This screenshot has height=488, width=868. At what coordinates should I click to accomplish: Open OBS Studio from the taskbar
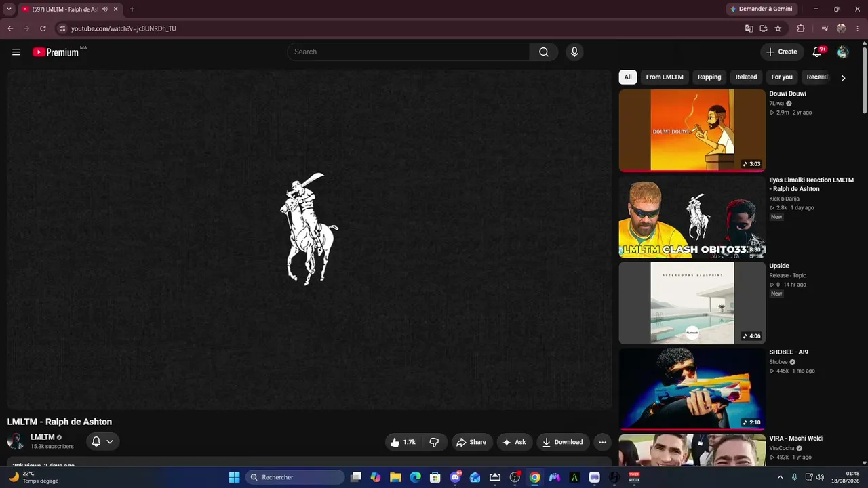(x=515, y=477)
